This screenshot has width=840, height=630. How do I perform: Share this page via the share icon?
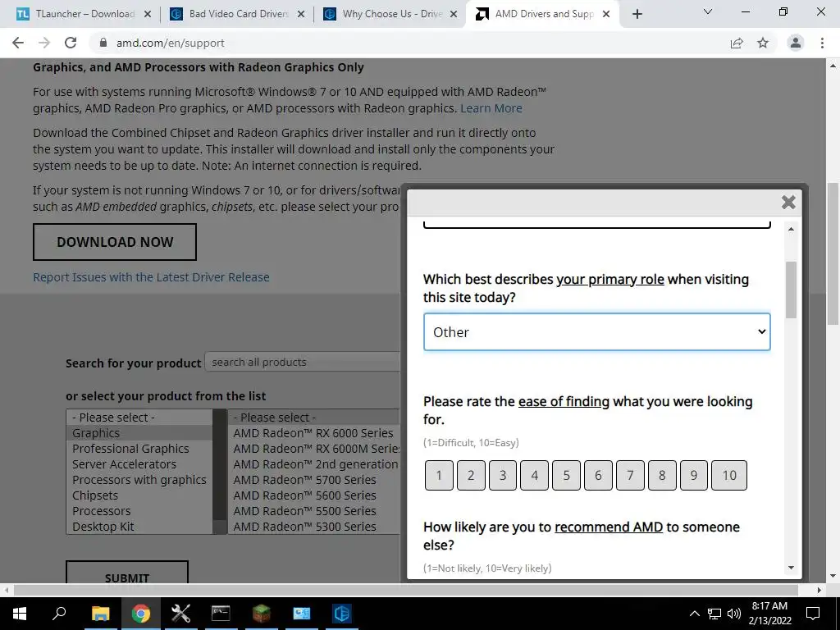(737, 43)
